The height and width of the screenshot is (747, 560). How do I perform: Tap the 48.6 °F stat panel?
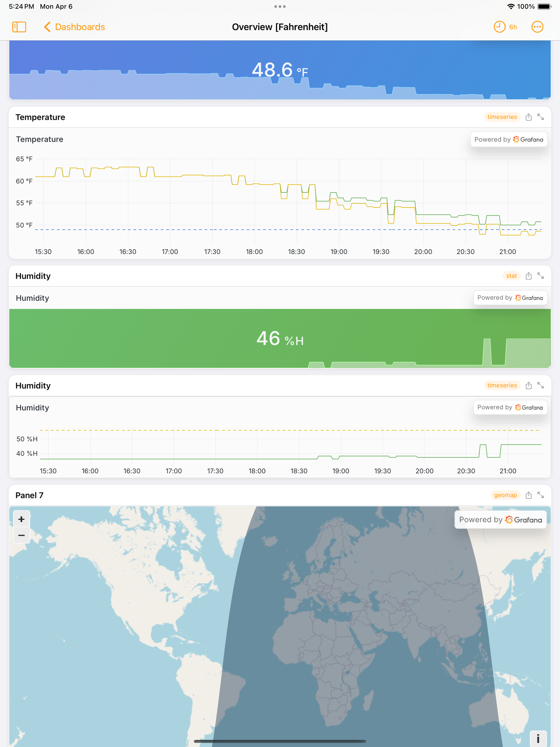click(280, 70)
